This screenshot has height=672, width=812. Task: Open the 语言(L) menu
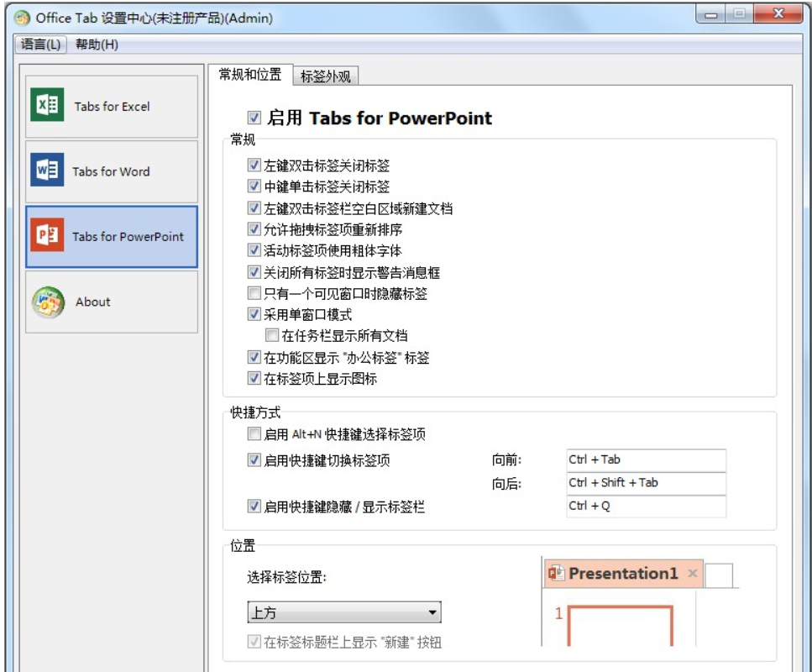coord(40,45)
